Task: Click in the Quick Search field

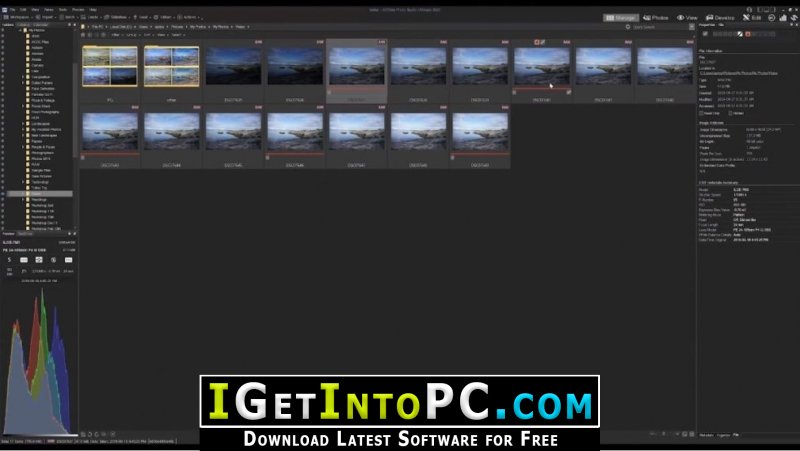Action: [x=658, y=27]
